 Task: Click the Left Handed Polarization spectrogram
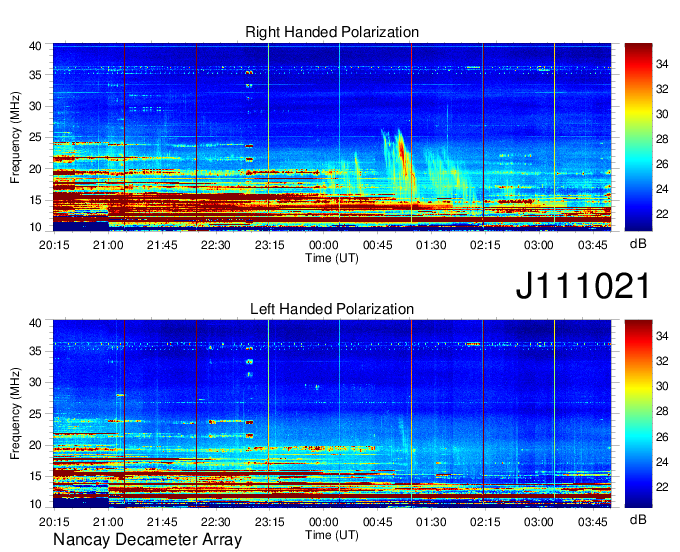(x=332, y=414)
